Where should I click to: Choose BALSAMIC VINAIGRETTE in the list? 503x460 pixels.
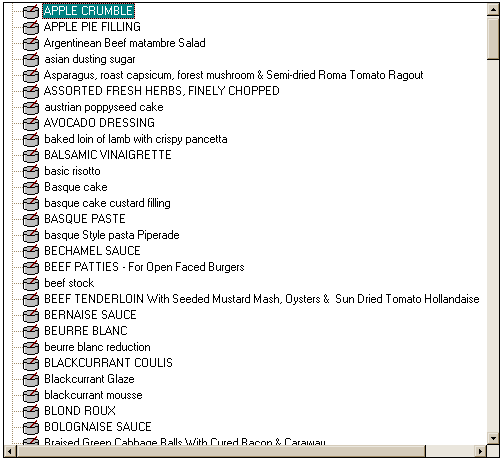pyautogui.click(x=108, y=155)
